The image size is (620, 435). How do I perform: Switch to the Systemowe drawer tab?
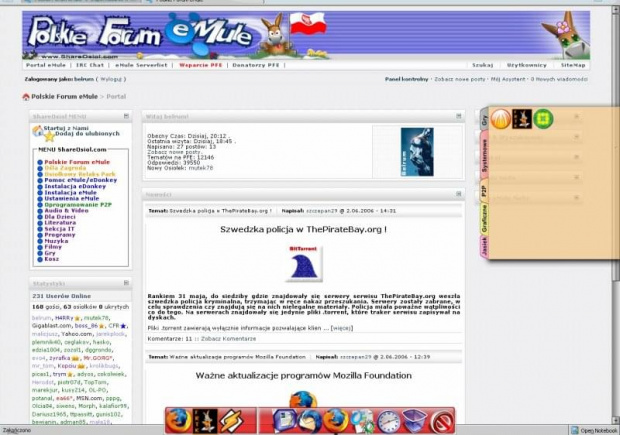tap(485, 153)
